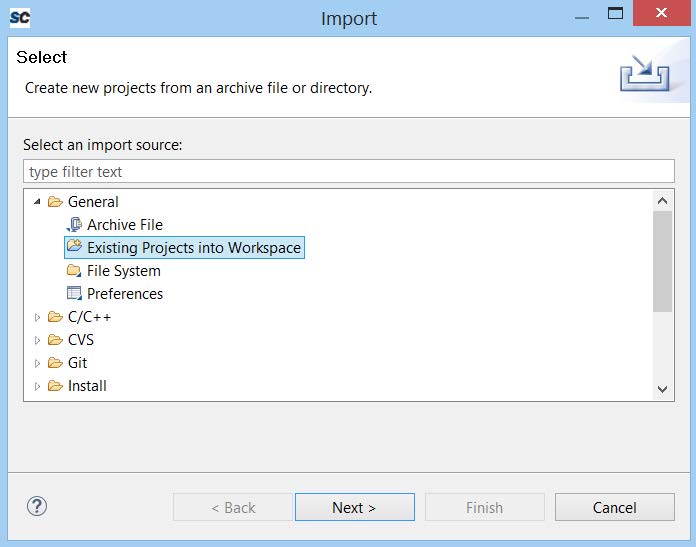Click the Archive File icon
The width and height of the screenshot is (696, 547).
click(74, 225)
